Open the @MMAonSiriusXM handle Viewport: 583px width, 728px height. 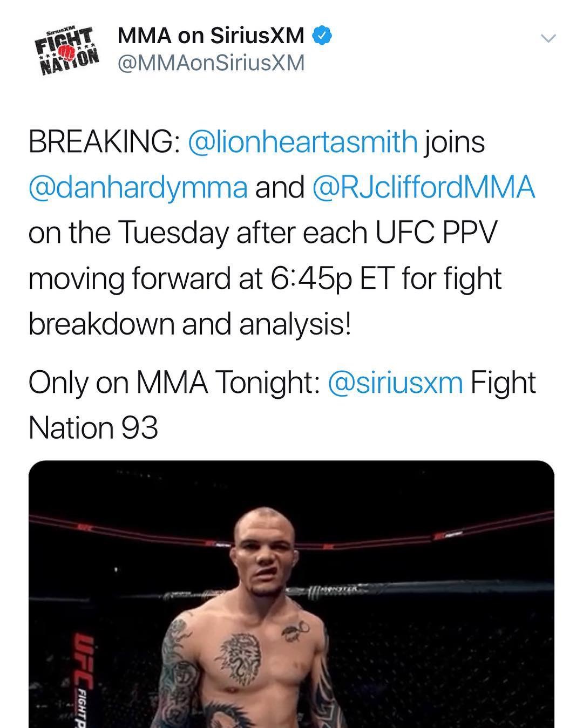(x=211, y=63)
